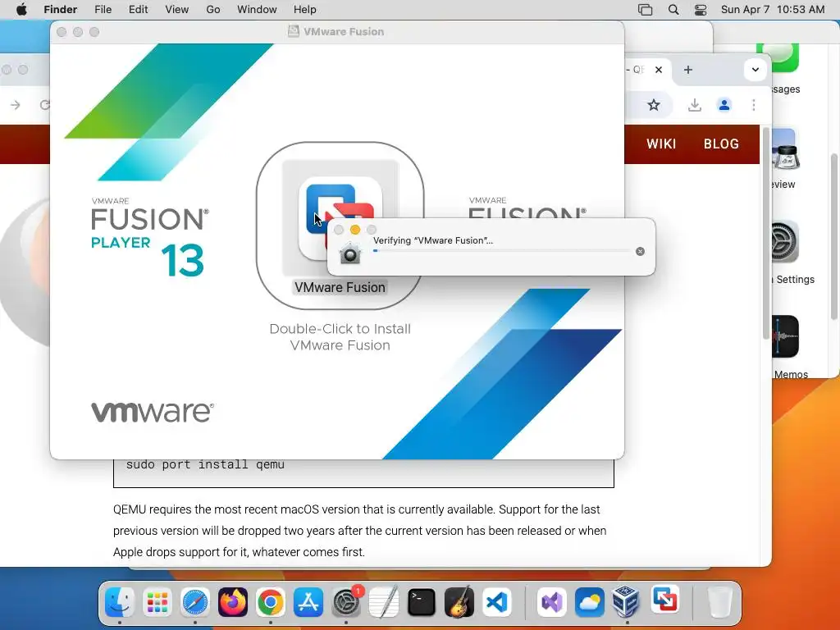The height and width of the screenshot is (630, 840).
Task: Click the VMware Fusion window title
Action: click(344, 32)
